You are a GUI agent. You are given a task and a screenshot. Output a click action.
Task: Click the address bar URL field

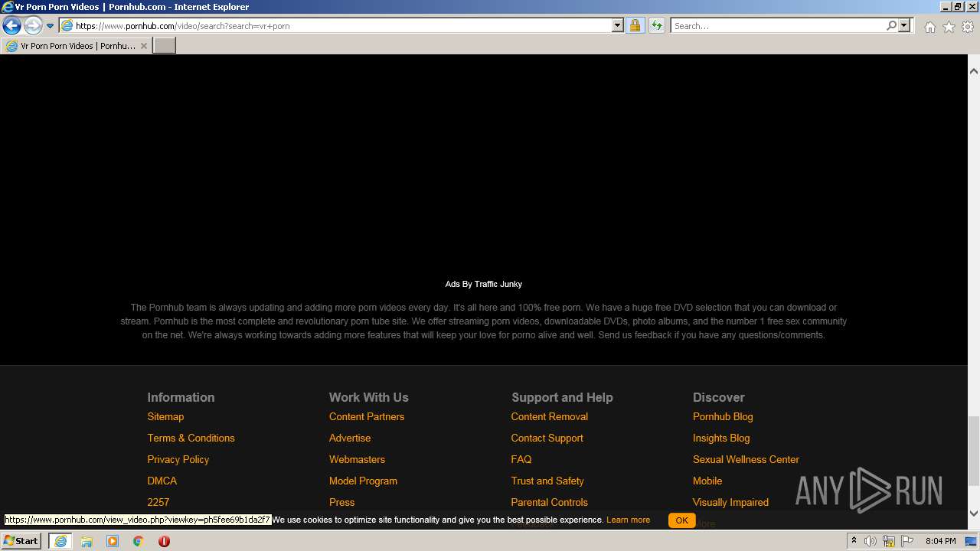click(335, 25)
